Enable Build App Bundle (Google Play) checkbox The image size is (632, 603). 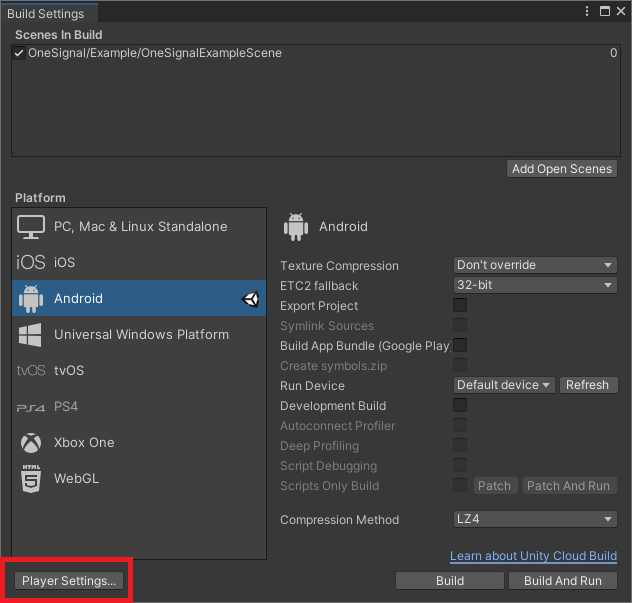(460, 345)
